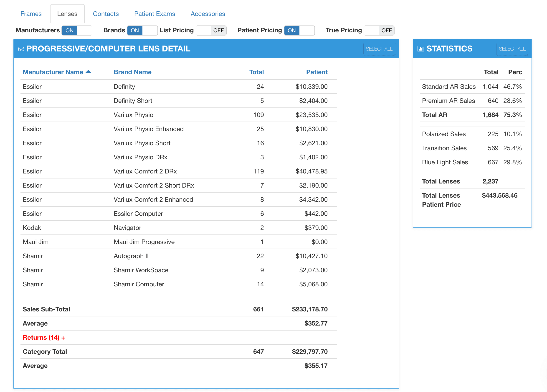Click the glasses icon in lens detail header
The image size is (547, 392).
pyautogui.click(x=21, y=49)
